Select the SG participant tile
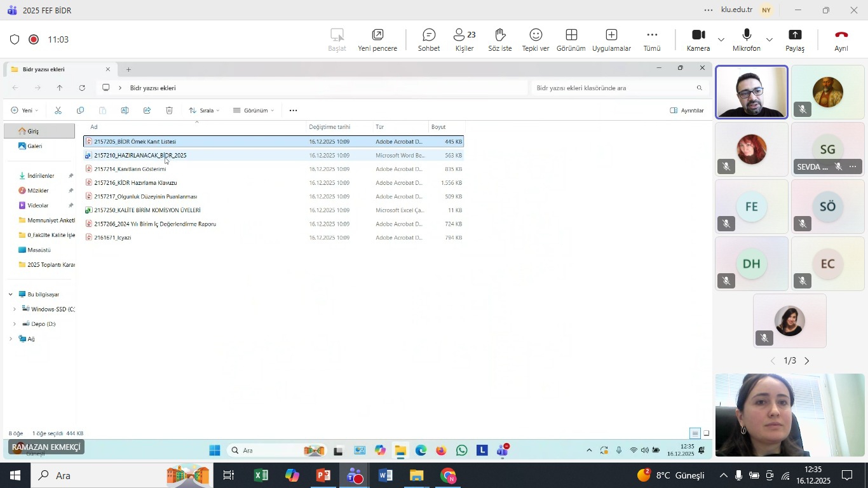The width and height of the screenshot is (868, 488). point(827,149)
